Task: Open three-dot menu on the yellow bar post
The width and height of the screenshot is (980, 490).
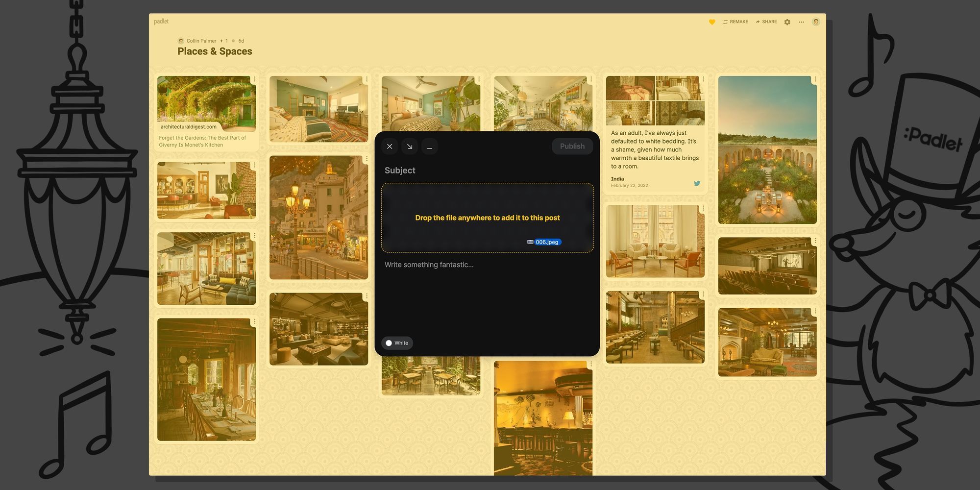Action: point(591,365)
